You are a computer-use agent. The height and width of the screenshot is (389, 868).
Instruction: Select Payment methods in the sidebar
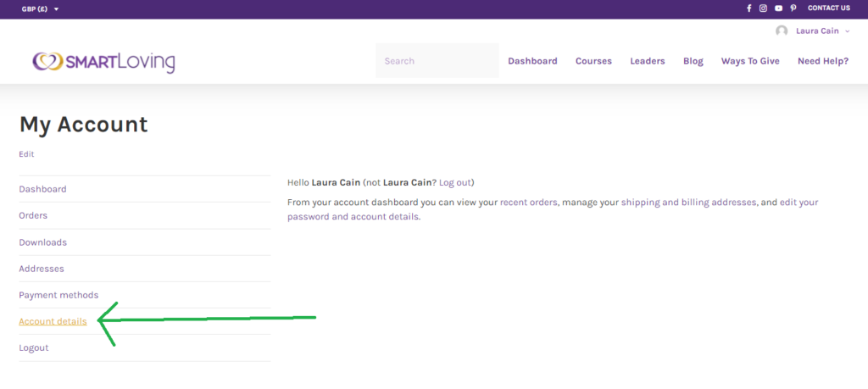(58, 295)
